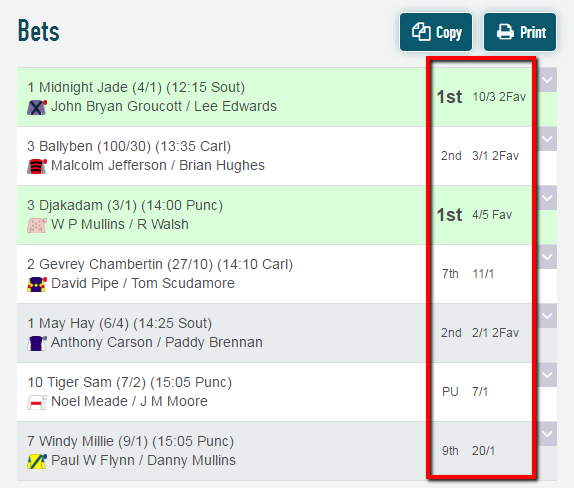Select the Djakadam 1st place result
The height and width of the screenshot is (488, 574).
point(449,215)
